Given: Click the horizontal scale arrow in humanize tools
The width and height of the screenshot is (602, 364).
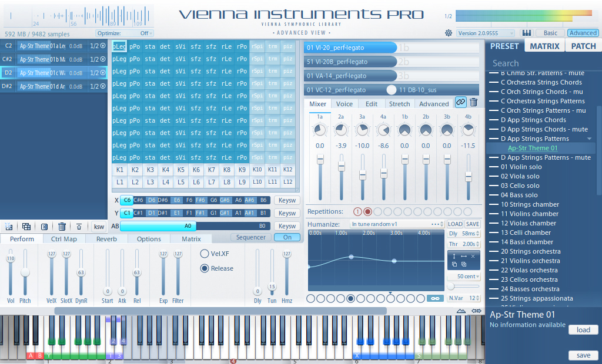Looking at the screenshot, I should (x=464, y=256).
